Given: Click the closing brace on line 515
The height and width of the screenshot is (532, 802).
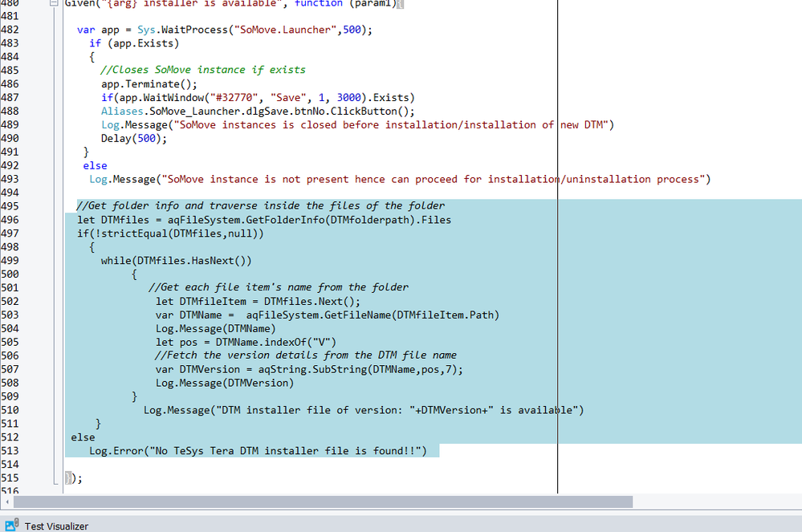Looking at the screenshot, I should [70, 478].
